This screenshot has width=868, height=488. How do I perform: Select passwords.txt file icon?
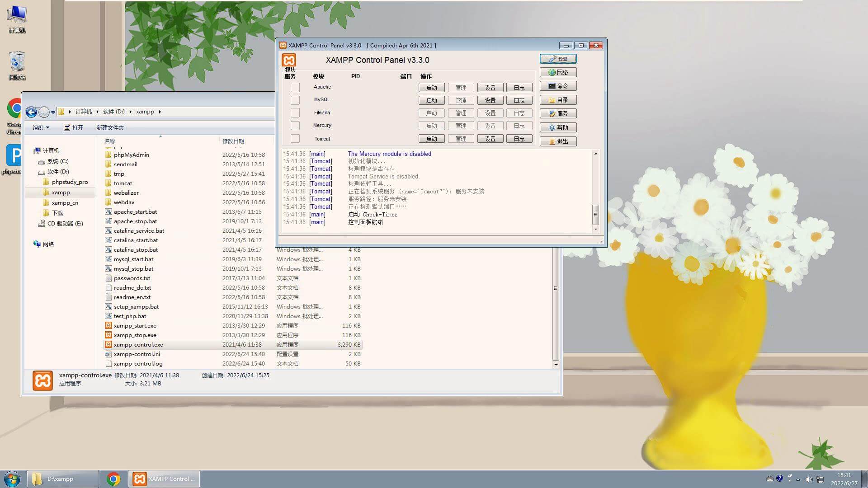coord(108,278)
